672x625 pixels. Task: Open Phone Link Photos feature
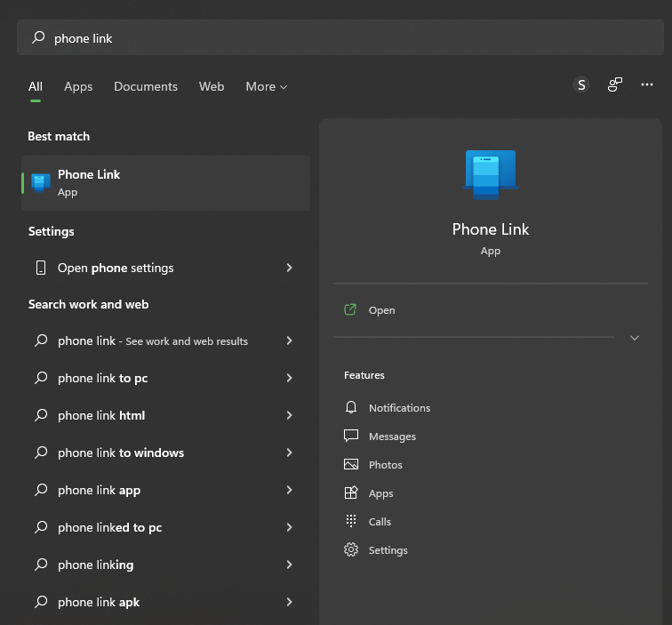pos(385,465)
